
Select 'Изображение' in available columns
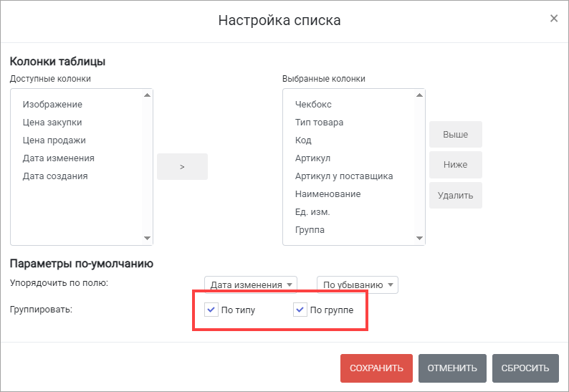[52, 105]
